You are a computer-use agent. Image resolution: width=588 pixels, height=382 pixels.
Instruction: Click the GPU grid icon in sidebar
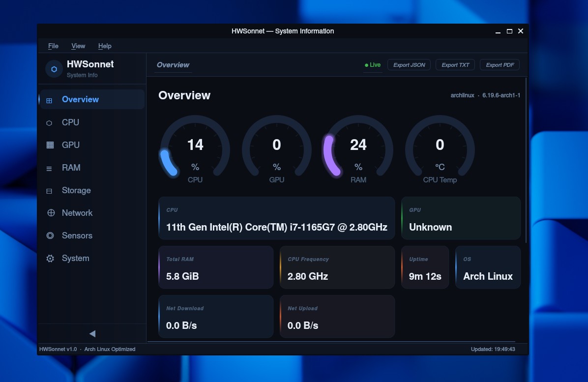pyautogui.click(x=50, y=145)
